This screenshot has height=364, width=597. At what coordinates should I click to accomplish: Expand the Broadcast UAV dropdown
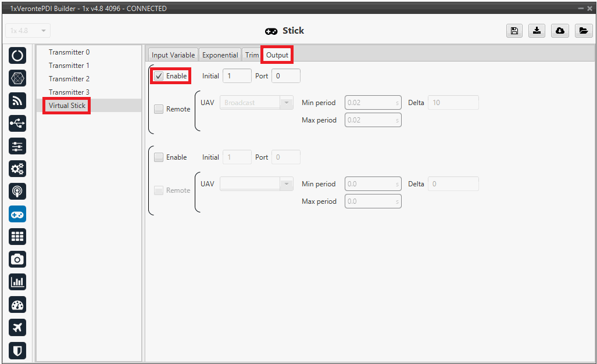pyautogui.click(x=256, y=103)
